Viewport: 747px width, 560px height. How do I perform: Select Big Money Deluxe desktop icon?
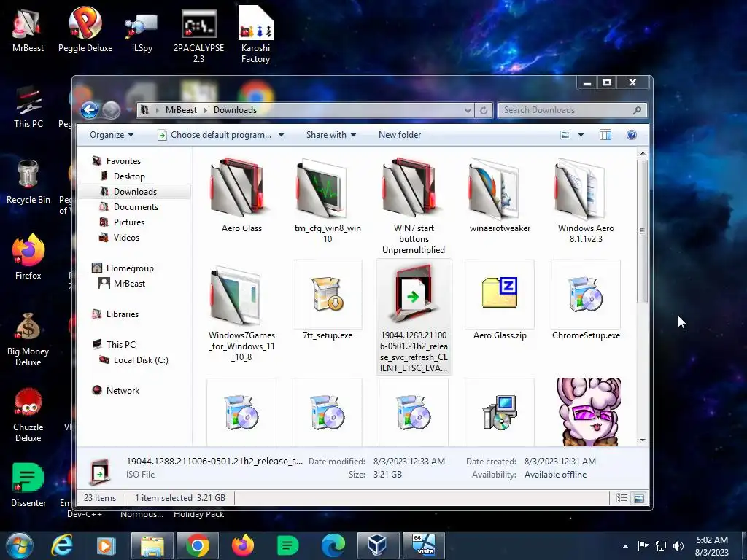[x=28, y=339]
